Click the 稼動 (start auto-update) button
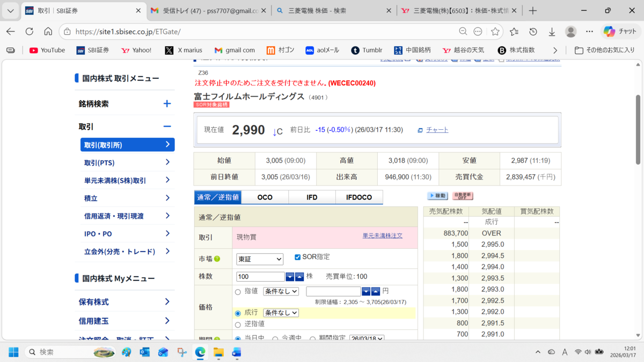The image size is (644, 362). point(437,196)
